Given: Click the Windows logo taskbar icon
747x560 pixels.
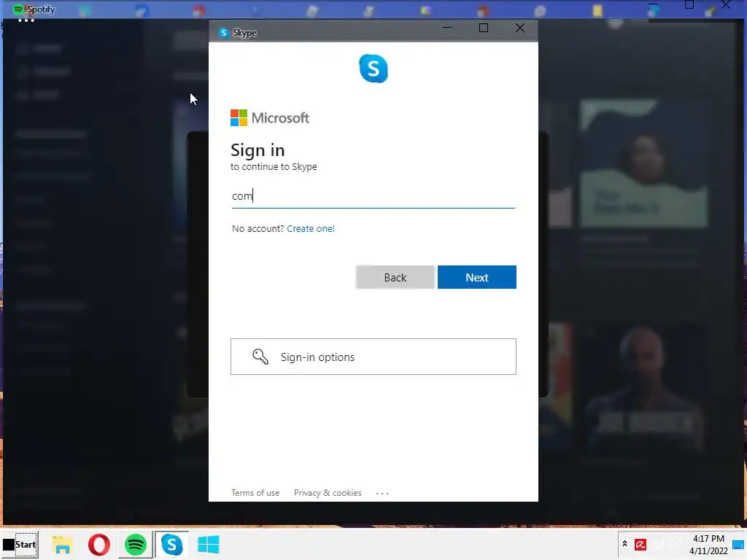Looking at the screenshot, I should point(208,545).
